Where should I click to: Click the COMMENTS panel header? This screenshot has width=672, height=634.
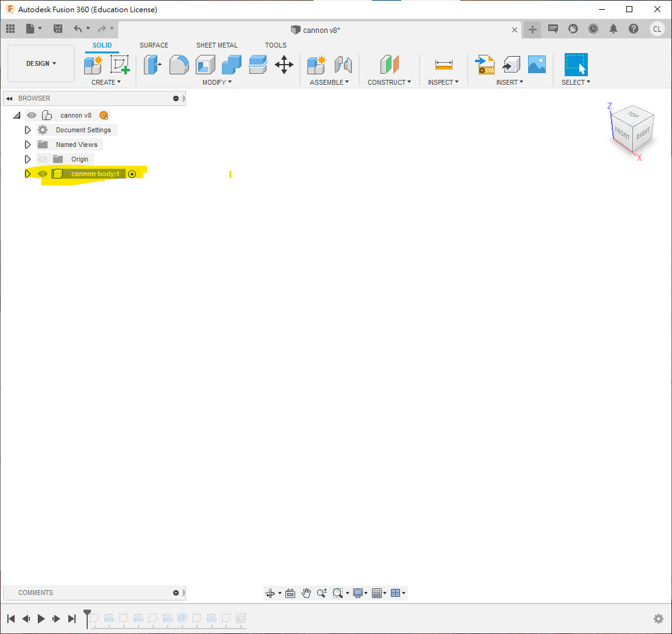(35, 593)
